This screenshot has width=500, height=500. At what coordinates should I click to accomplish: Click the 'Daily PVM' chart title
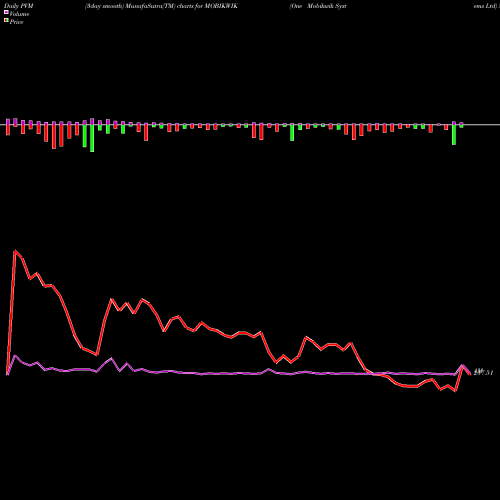pyautogui.click(x=19, y=6)
